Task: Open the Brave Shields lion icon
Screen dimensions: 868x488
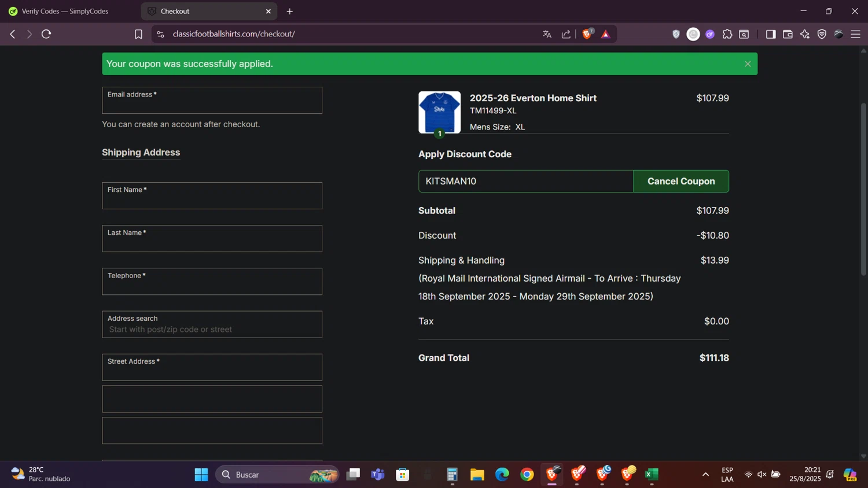Action: coord(587,34)
